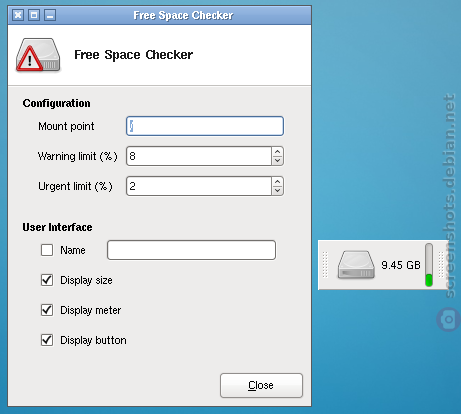
Task: Click the right drag handle of panel plugin
Action: [441, 265]
